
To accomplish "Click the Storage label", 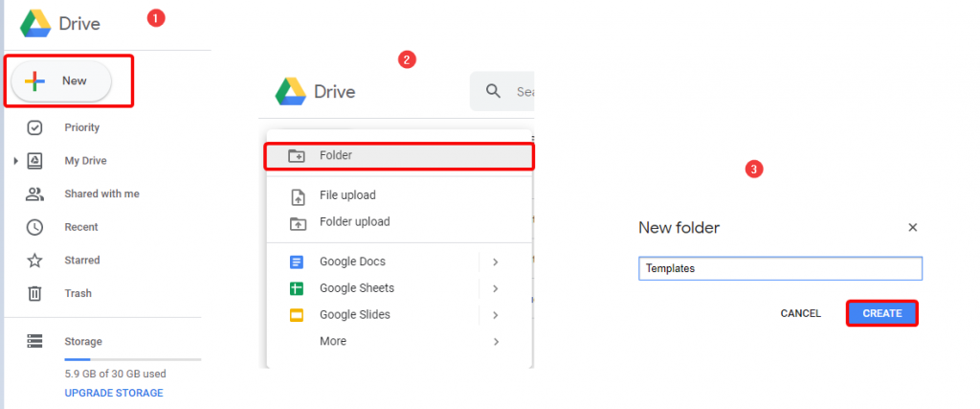I will 83,341.
